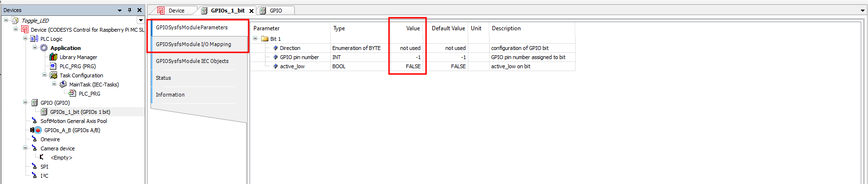Click the Onewire node icon
Image resolution: width=868 pixels, height=184 pixels.
pyautogui.click(x=34, y=139)
